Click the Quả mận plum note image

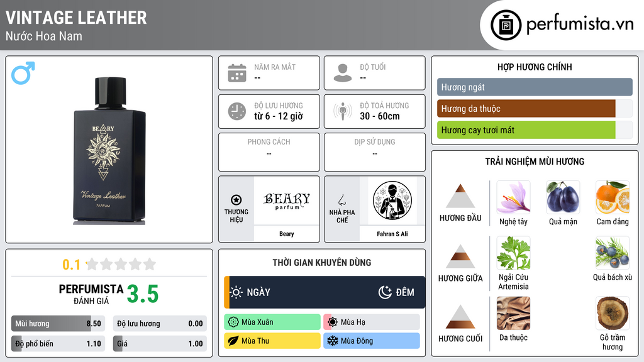pos(563,197)
